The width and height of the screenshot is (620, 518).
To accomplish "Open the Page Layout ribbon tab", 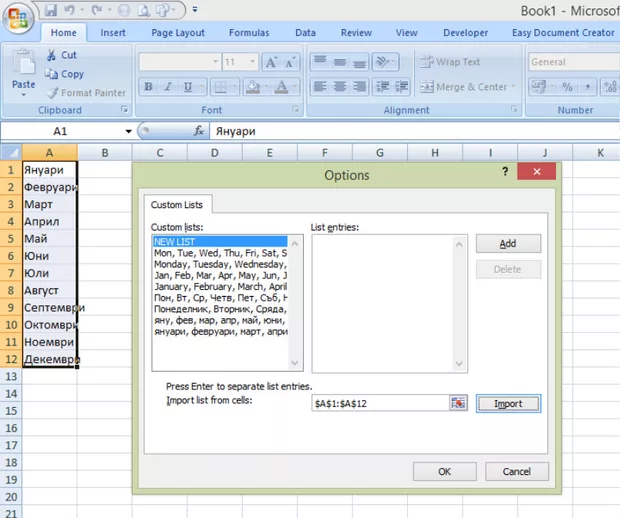I will 177,32.
